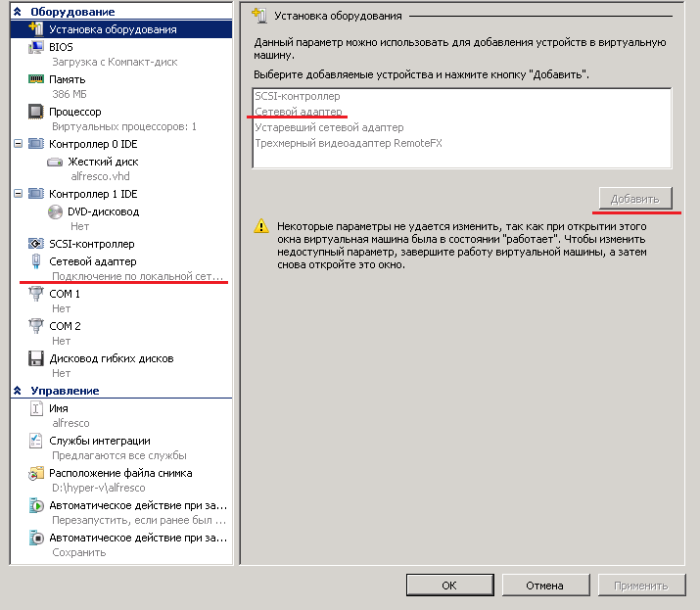The height and width of the screenshot is (610, 700).
Task: Click the Сохранить value text
Action: coord(79,552)
